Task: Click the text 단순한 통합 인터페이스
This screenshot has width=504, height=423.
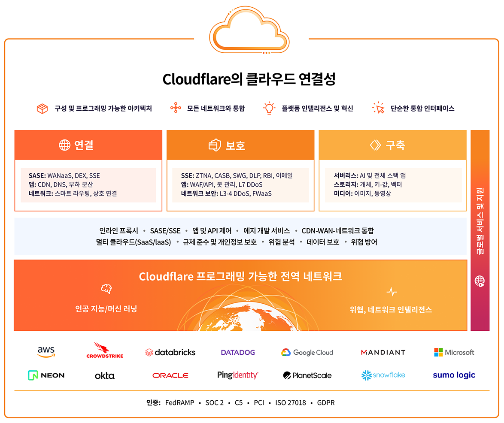Action: click(x=422, y=109)
